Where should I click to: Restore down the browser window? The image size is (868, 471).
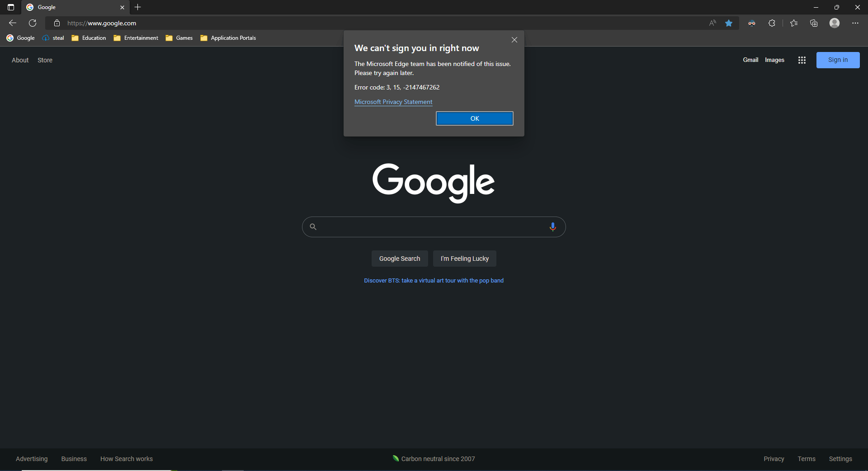[837, 7]
